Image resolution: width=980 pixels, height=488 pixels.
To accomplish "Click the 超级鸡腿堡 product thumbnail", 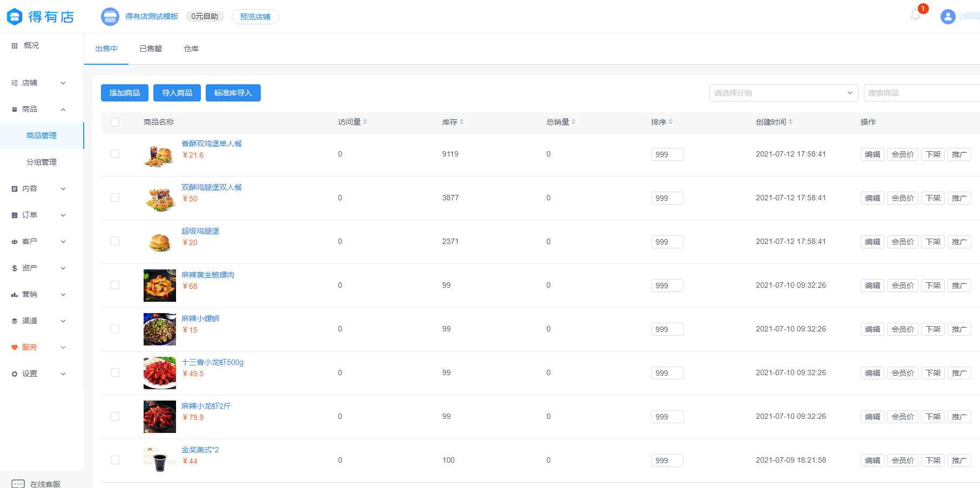I will pyautogui.click(x=160, y=242).
